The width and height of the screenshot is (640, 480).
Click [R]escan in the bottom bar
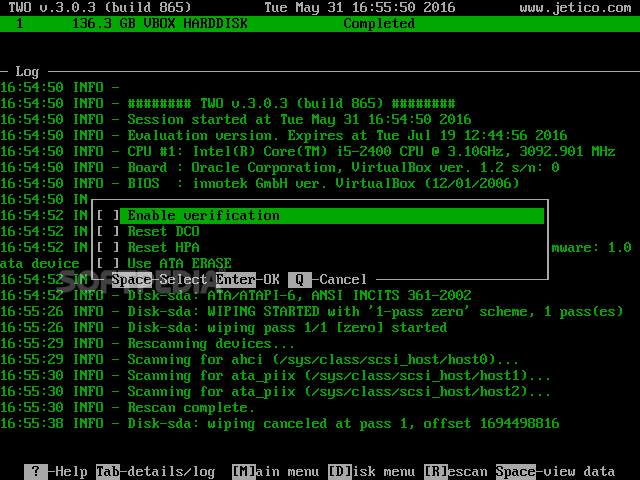[x=456, y=472]
